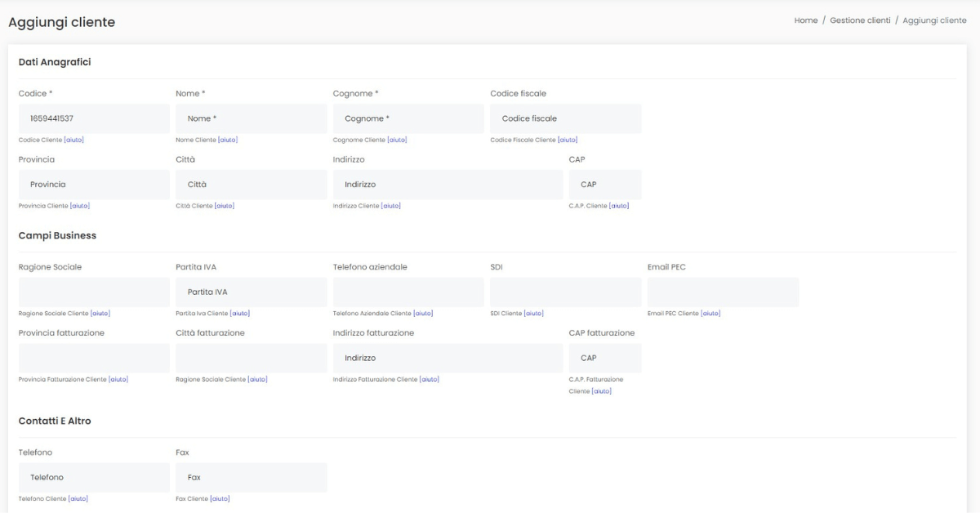Click the SDI input field

(x=566, y=292)
